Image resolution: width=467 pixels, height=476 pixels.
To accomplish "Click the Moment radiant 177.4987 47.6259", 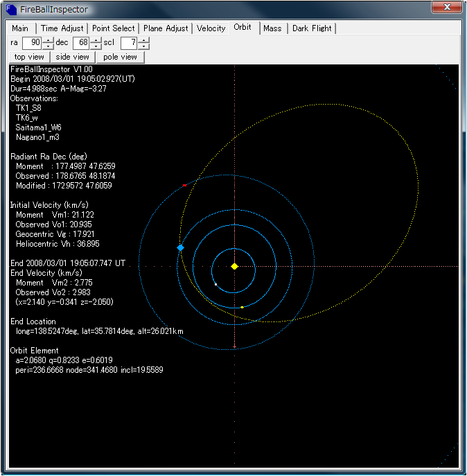I will [x=66, y=166].
